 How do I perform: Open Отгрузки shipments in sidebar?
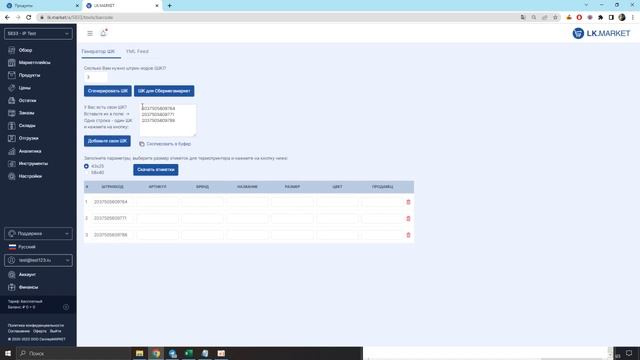click(x=28, y=138)
